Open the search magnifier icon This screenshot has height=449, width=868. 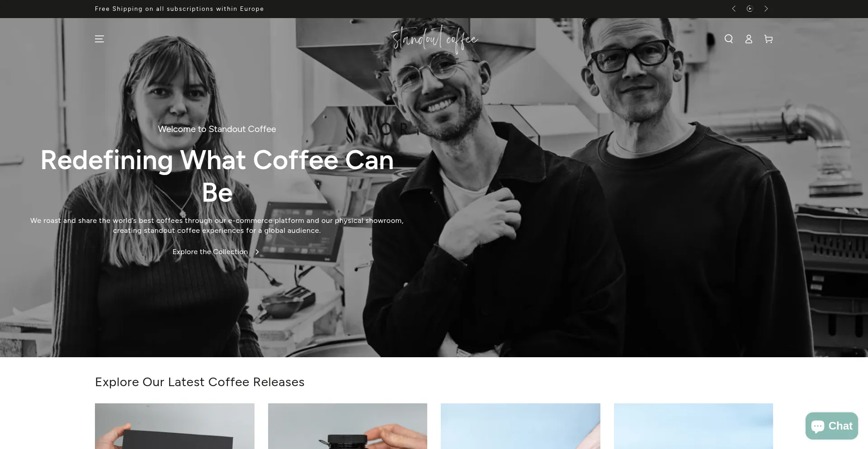729,39
